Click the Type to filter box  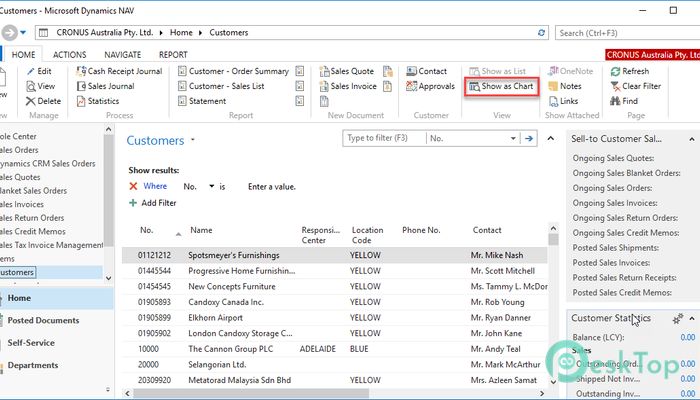(384, 138)
